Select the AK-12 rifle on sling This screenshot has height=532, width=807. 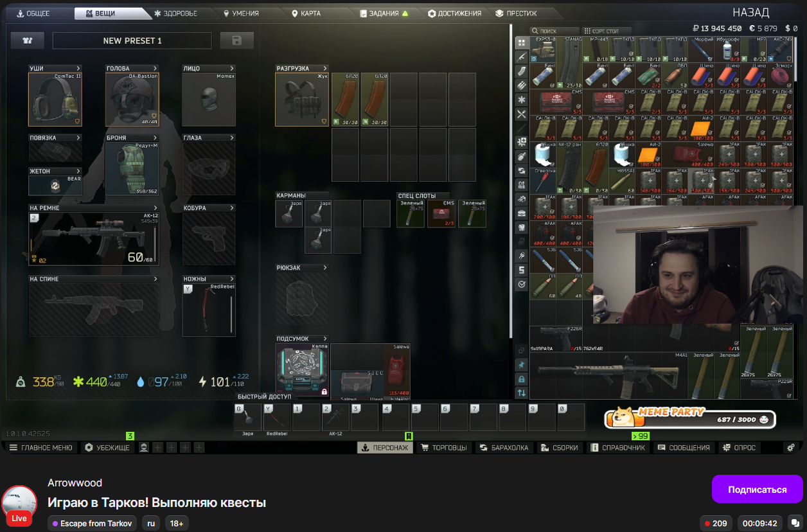point(93,239)
